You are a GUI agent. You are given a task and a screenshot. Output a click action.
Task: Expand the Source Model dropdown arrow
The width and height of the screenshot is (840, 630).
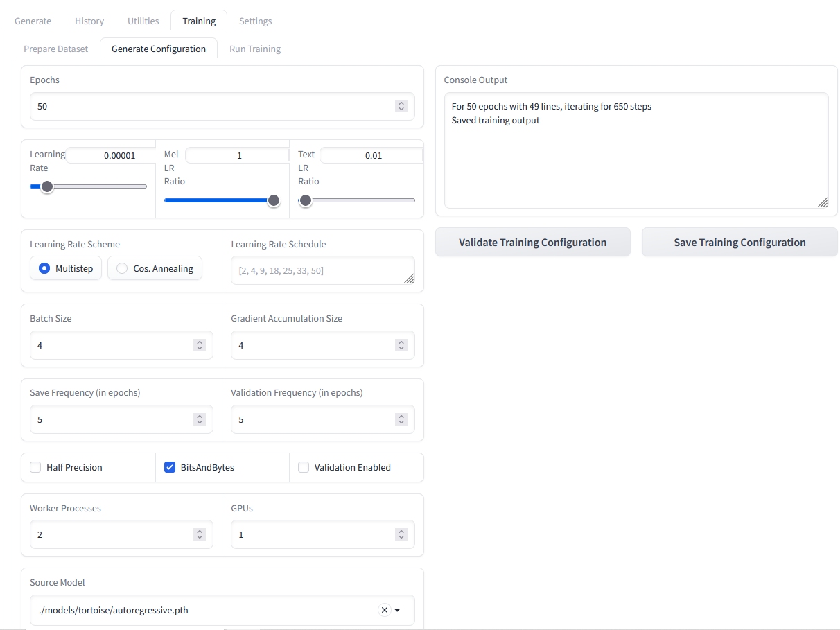398,611
